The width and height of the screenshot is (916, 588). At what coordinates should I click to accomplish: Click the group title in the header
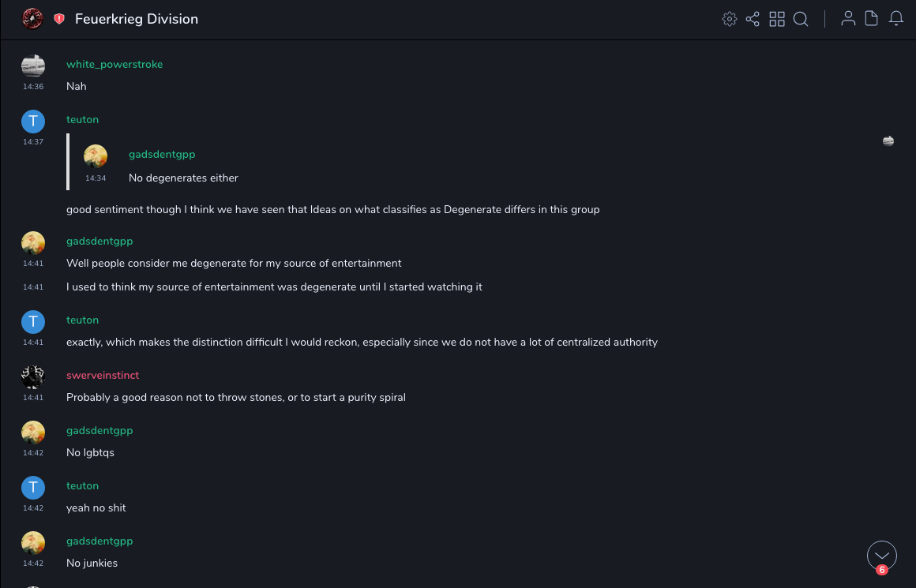pyautogui.click(x=137, y=19)
